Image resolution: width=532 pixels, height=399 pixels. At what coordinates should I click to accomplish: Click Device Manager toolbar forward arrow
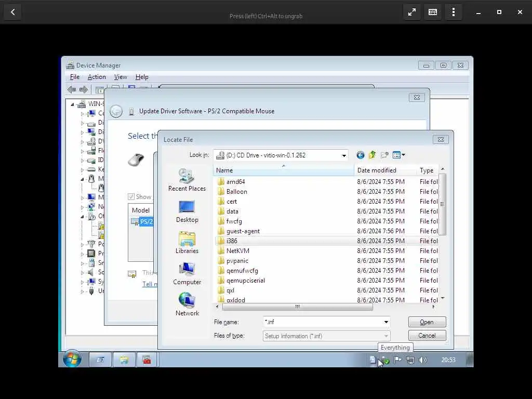[84, 89]
